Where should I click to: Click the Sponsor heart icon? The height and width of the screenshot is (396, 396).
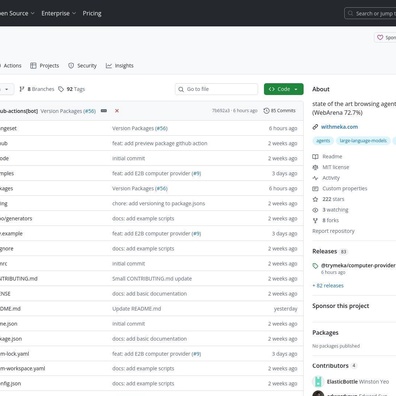380,37
